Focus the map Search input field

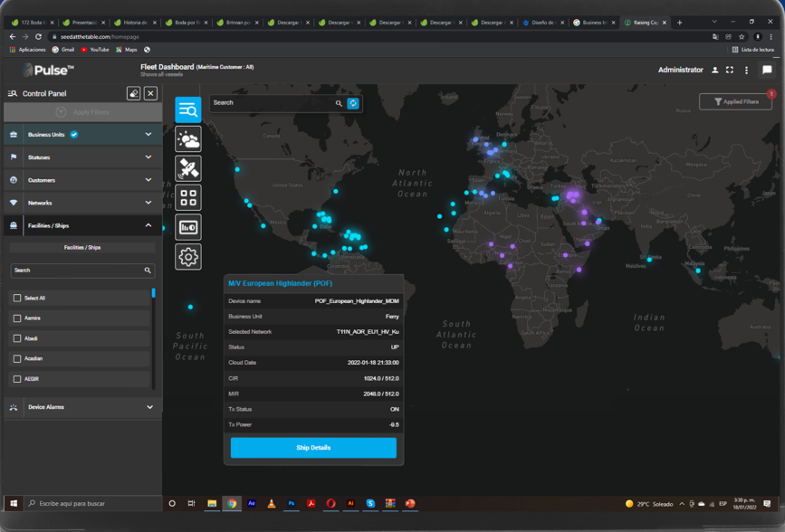273,103
